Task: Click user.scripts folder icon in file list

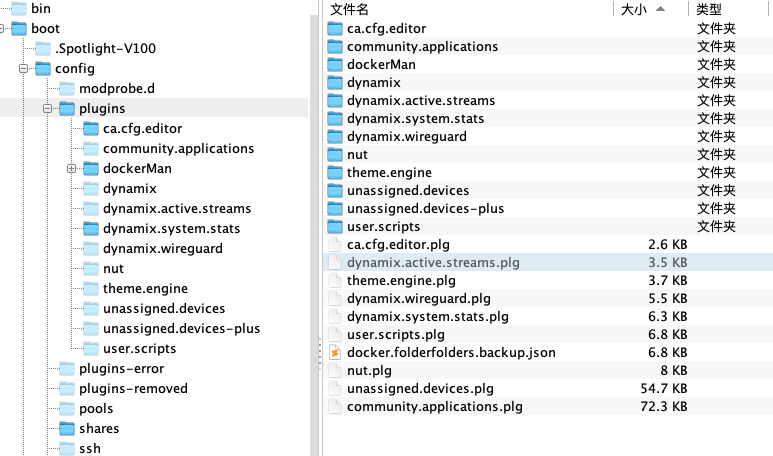Action: [x=335, y=227]
